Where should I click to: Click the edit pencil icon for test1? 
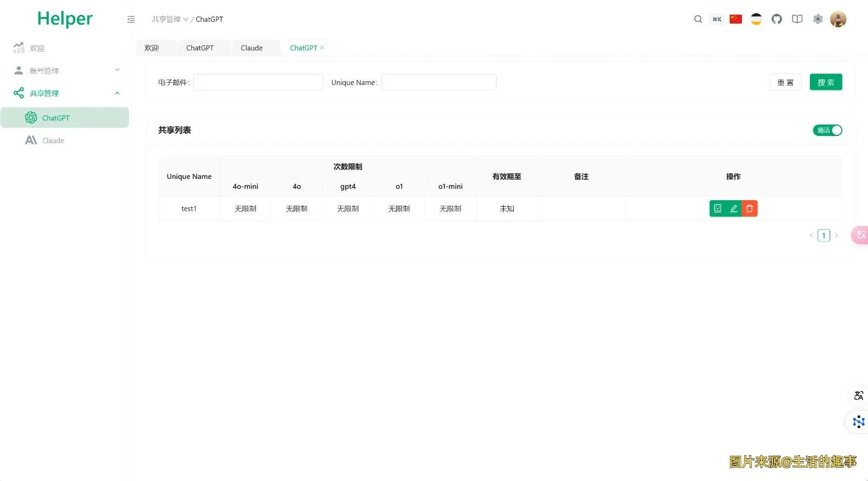(x=733, y=208)
